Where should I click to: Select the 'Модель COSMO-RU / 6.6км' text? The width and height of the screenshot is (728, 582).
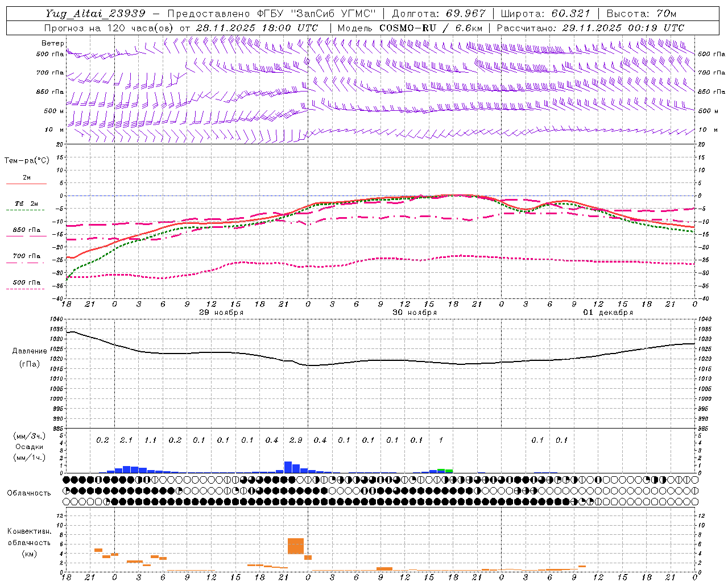[410, 28]
